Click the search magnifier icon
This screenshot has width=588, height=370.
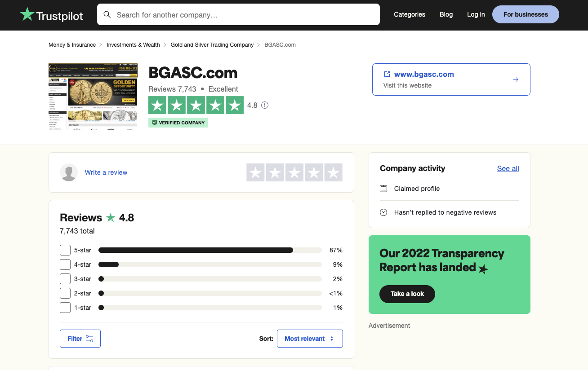(107, 15)
